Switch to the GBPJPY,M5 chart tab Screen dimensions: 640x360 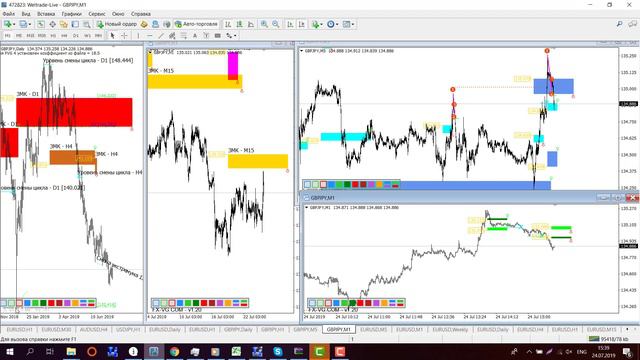(305, 329)
